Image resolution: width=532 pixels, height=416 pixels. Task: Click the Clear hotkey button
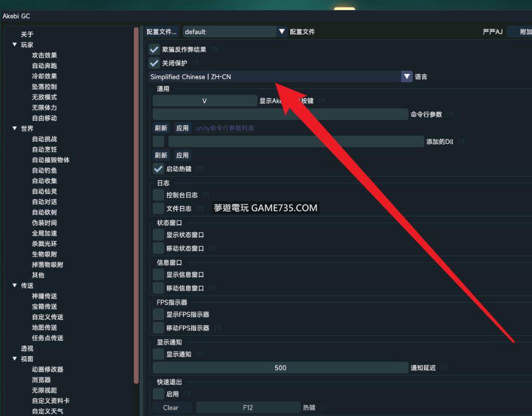(x=170, y=408)
